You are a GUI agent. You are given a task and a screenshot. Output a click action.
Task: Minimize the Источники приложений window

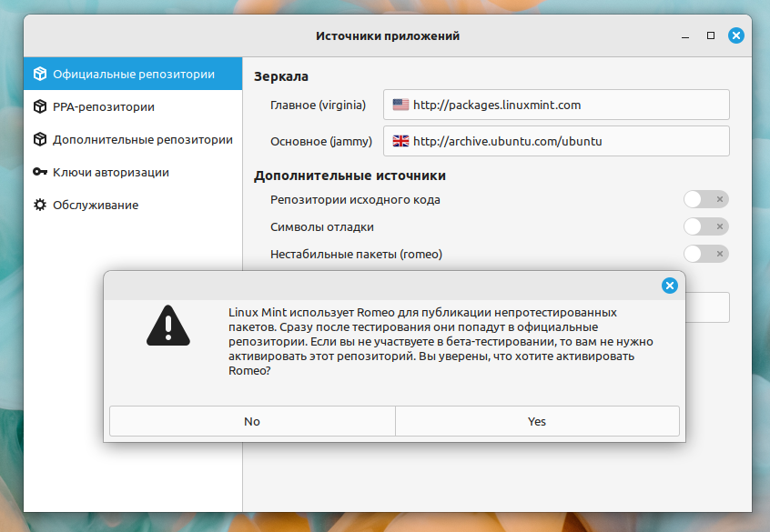coord(685,35)
